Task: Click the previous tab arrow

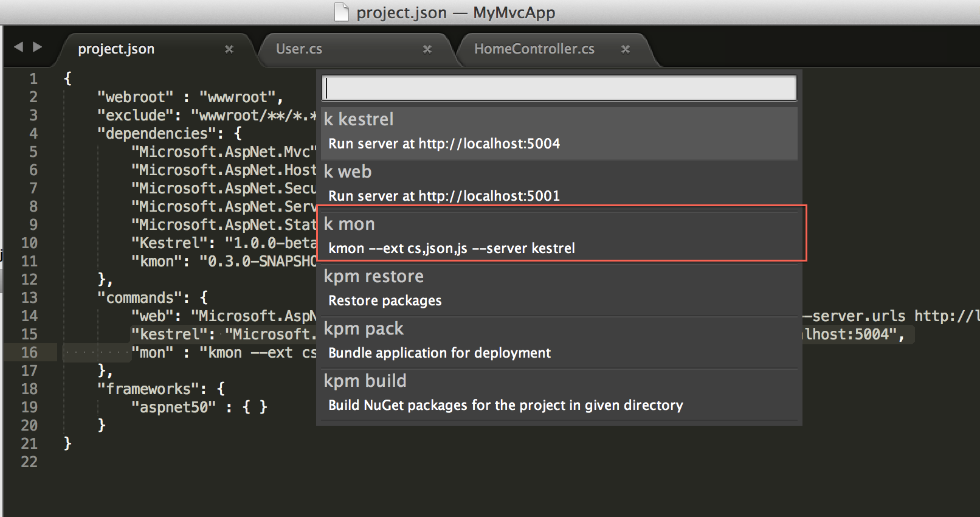Action: click(18, 47)
